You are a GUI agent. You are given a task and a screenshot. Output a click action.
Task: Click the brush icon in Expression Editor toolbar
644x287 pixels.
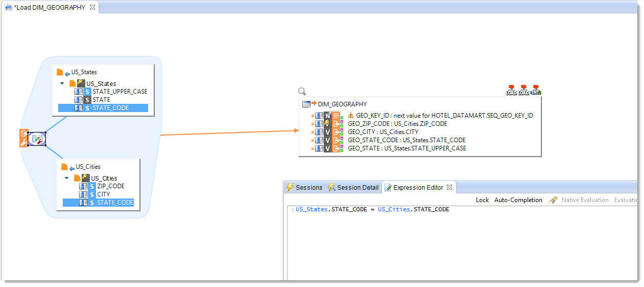(553, 200)
